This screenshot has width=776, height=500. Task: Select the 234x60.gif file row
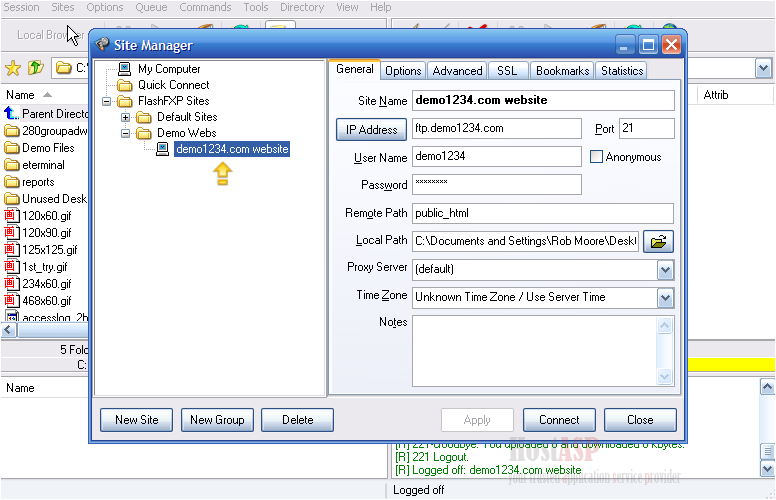pos(38,284)
